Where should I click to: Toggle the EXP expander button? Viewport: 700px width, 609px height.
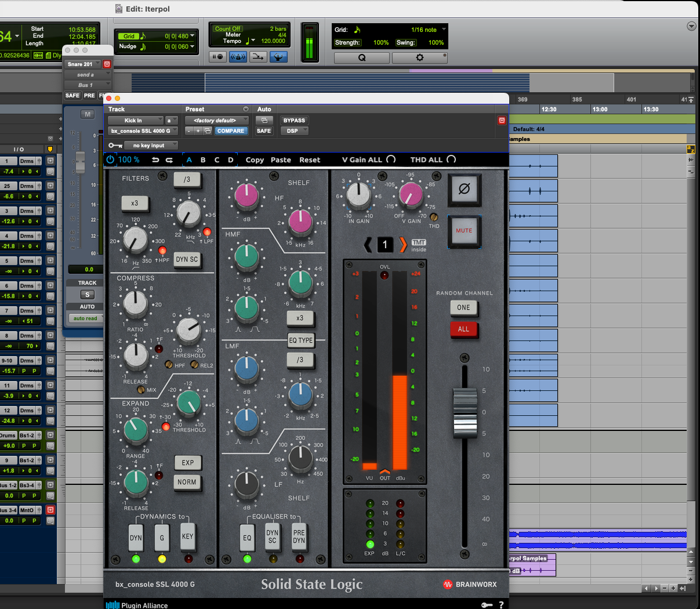[187, 463]
